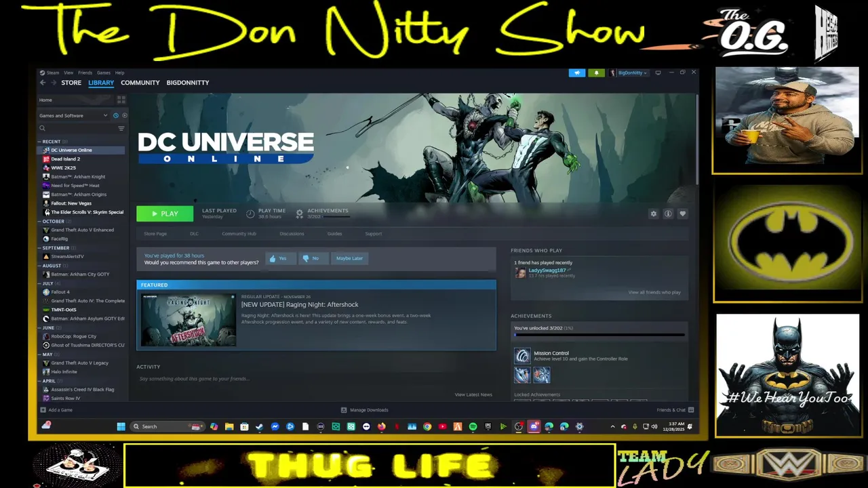
Task: Open Raging Night Aftershock featured thumbnail
Action: tap(189, 320)
